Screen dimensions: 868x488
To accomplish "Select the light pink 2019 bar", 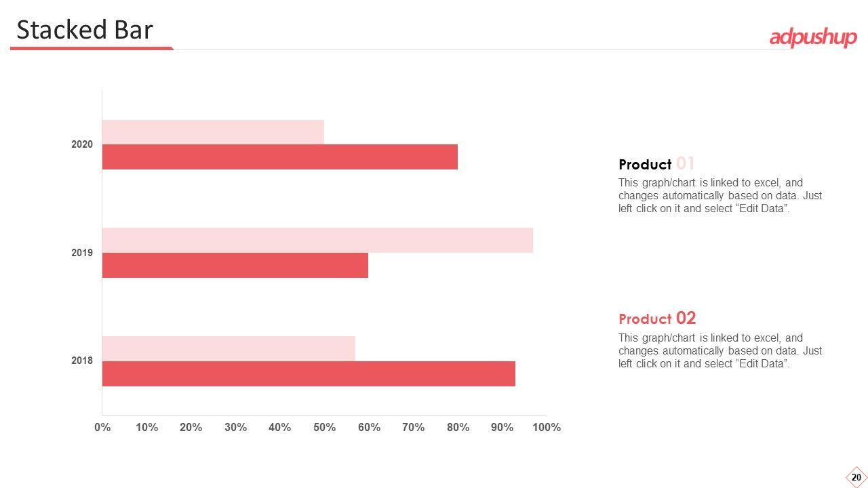I will point(317,240).
